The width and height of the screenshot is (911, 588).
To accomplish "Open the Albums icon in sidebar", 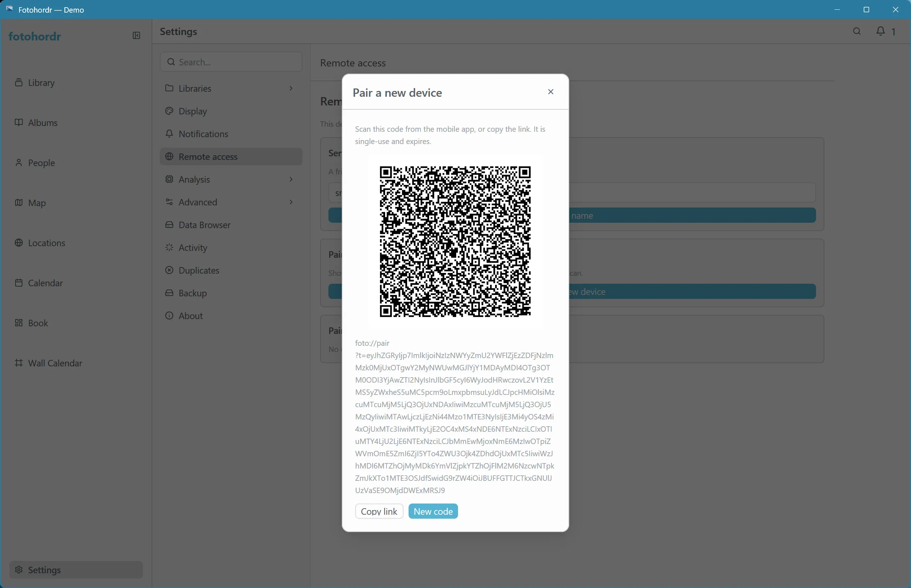I will 18,123.
